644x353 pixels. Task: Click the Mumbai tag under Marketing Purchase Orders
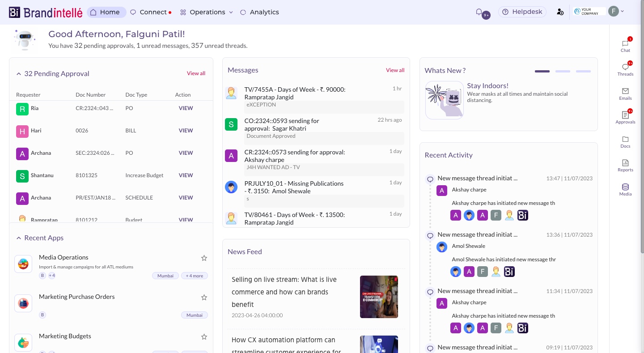click(x=195, y=315)
